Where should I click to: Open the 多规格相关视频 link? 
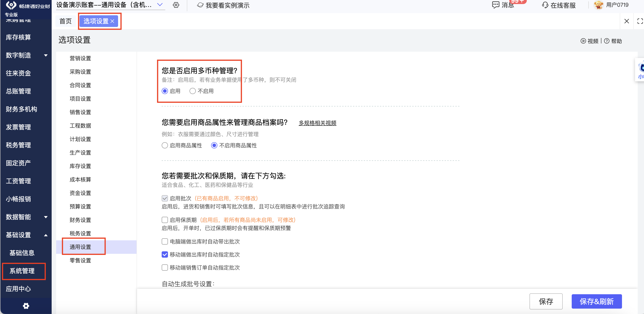[318, 123]
